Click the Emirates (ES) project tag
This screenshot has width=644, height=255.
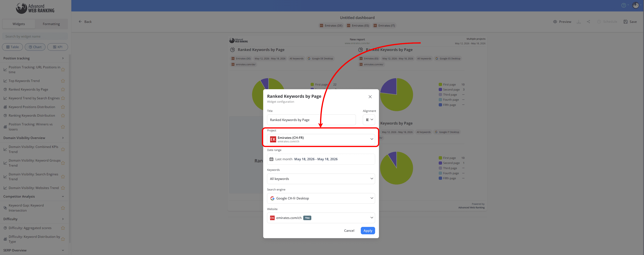click(358, 26)
